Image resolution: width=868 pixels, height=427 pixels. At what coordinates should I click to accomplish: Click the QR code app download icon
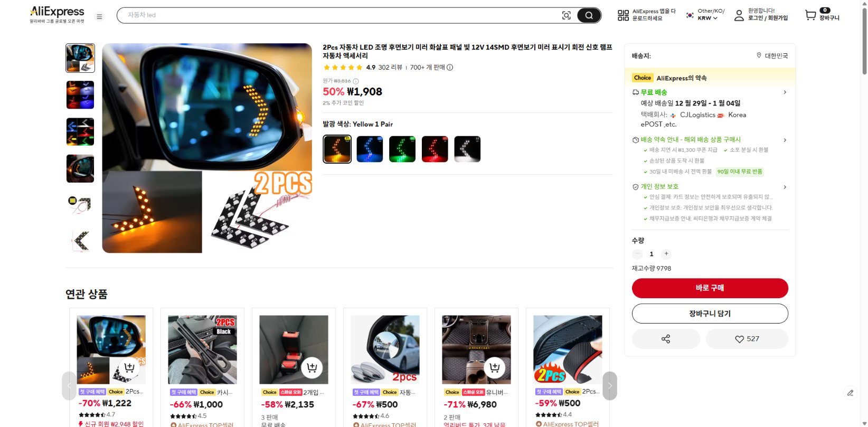[x=623, y=15]
